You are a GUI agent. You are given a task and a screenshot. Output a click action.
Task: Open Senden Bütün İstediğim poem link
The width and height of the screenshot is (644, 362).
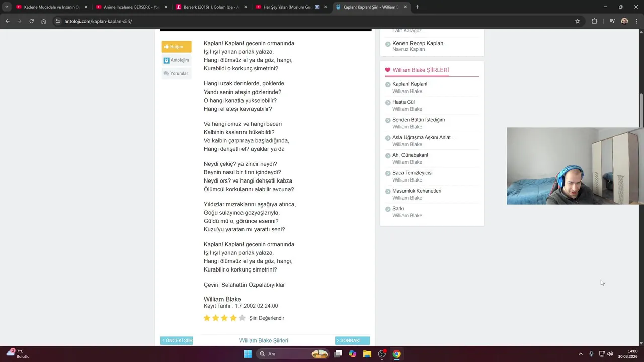click(419, 120)
